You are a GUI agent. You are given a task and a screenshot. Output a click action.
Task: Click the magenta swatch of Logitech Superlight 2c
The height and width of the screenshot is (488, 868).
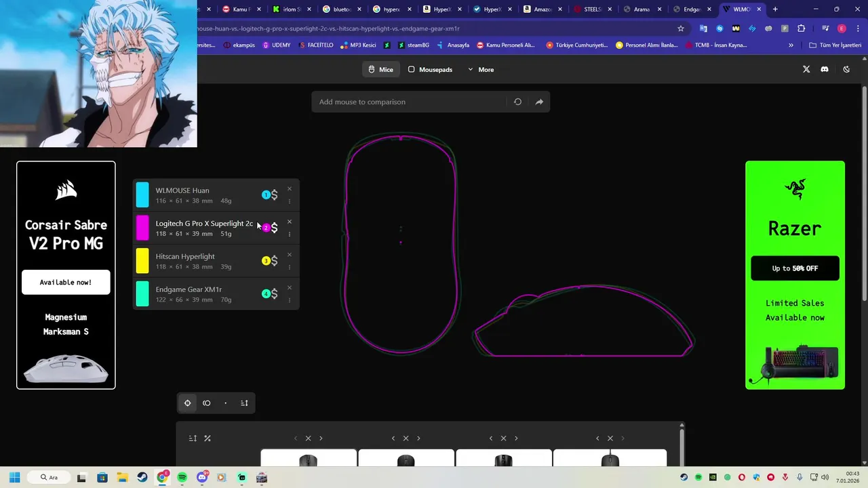pos(142,228)
